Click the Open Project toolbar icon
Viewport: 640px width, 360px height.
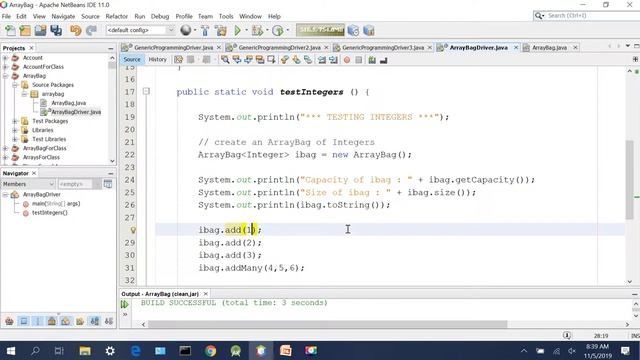pos(40,31)
